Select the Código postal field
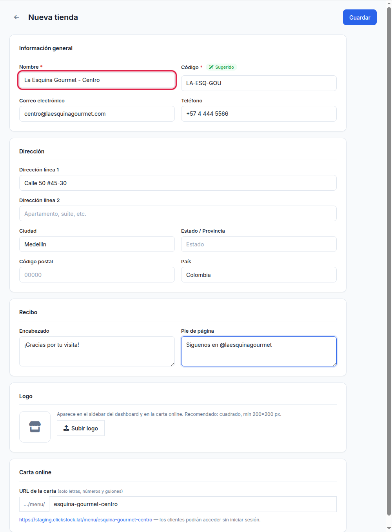Screen dimensions: 392x532 pos(97,275)
